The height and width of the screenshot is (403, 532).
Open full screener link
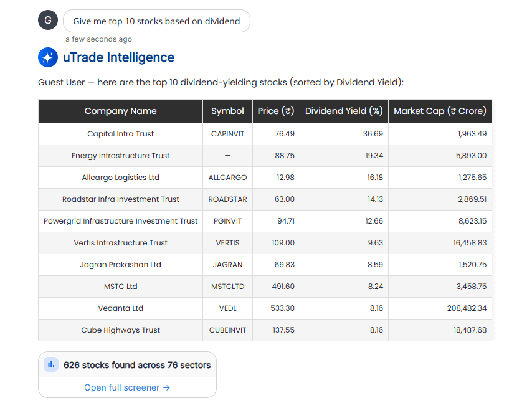127,387
